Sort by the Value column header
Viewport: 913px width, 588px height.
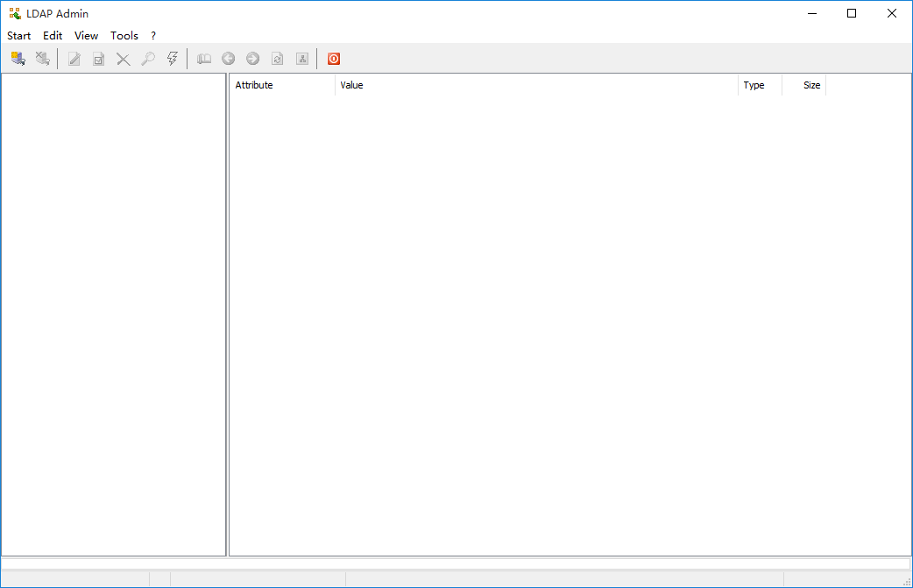[x=536, y=85]
